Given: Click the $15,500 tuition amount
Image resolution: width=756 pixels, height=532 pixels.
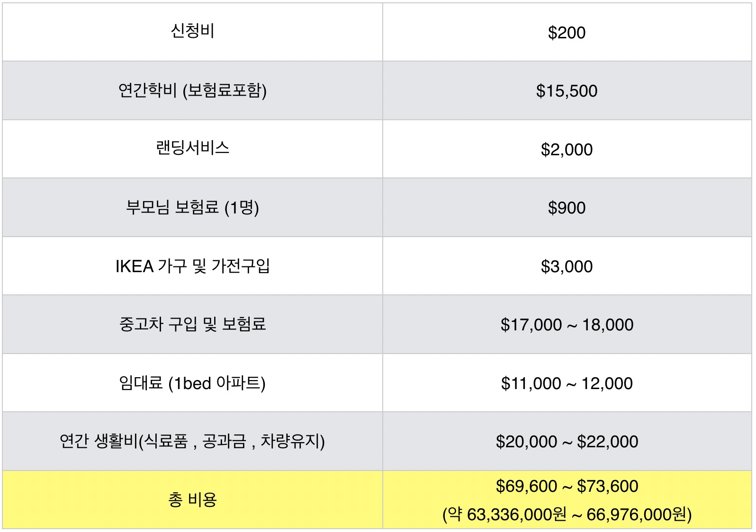Looking at the screenshot, I should point(567,91).
